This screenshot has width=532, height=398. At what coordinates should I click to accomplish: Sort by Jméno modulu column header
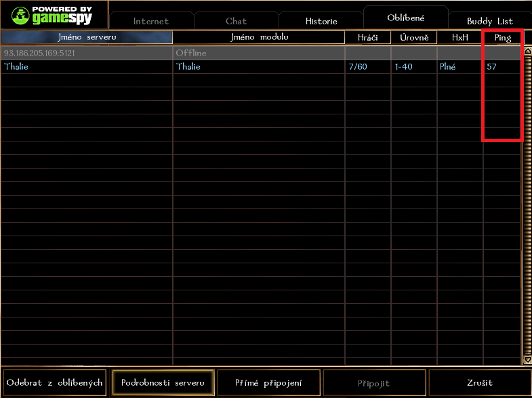point(259,37)
